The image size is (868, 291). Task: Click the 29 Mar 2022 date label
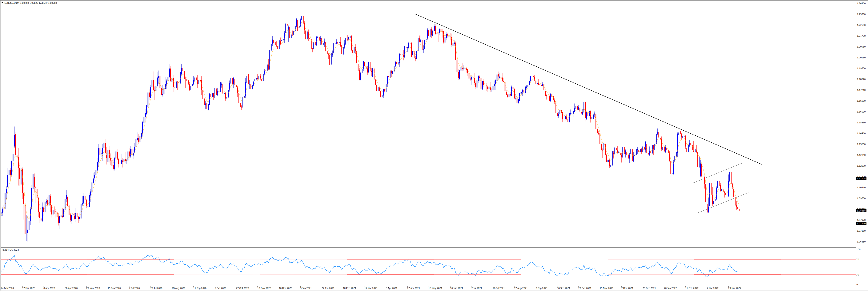tap(735, 288)
